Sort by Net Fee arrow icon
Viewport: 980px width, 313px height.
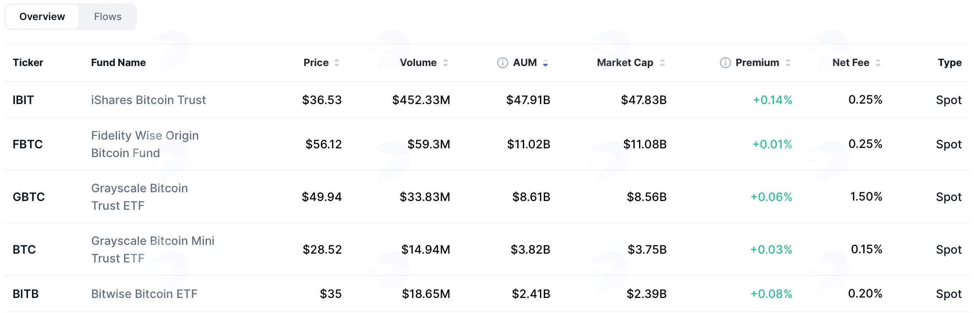coord(878,63)
